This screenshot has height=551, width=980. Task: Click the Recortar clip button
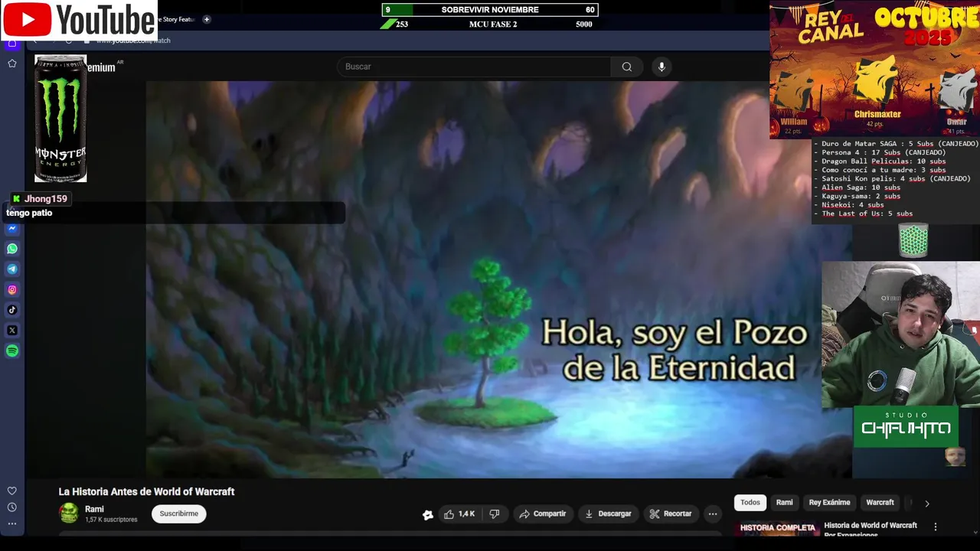pos(671,514)
